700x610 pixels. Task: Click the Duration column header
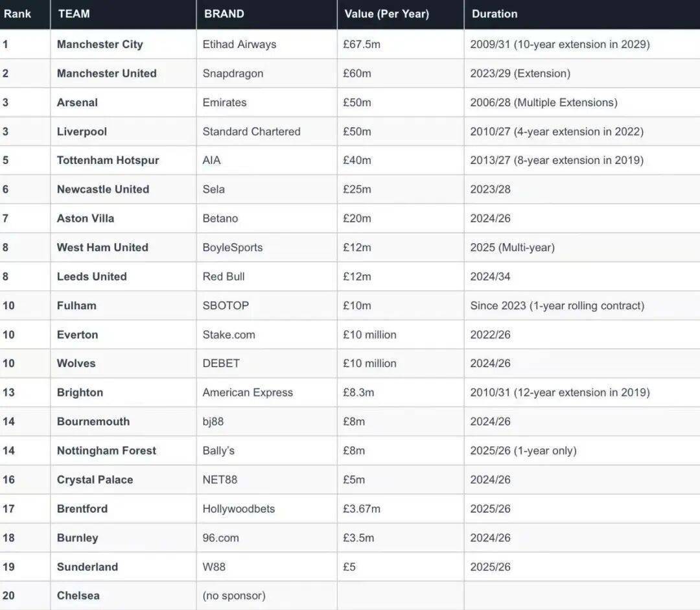pyautogui.click(x=495, y=14)
